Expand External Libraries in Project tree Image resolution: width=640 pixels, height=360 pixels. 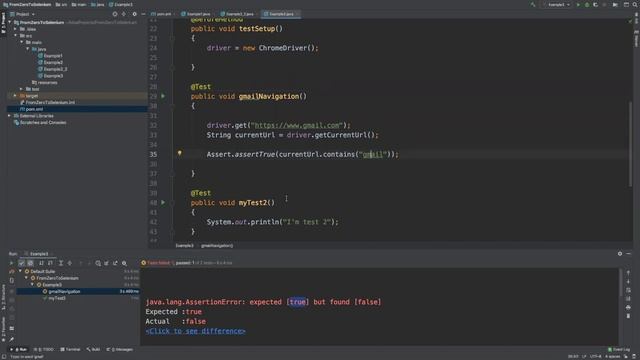pos(10,116)
